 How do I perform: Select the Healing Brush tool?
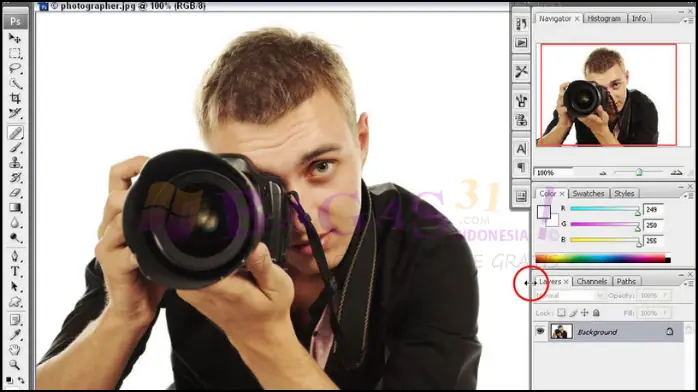click(15, 133)
